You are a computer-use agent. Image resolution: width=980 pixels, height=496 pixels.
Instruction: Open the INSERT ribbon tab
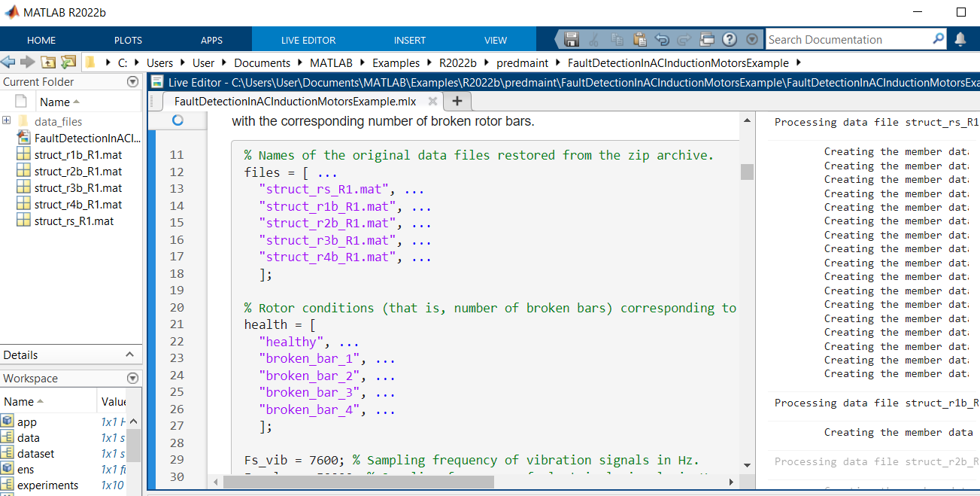[x=410, y=40]
